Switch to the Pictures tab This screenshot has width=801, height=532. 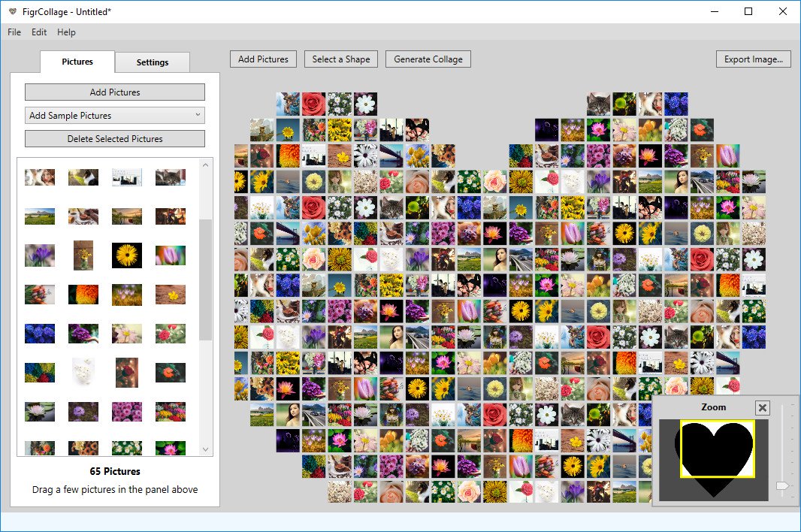[x=77, y=62]
